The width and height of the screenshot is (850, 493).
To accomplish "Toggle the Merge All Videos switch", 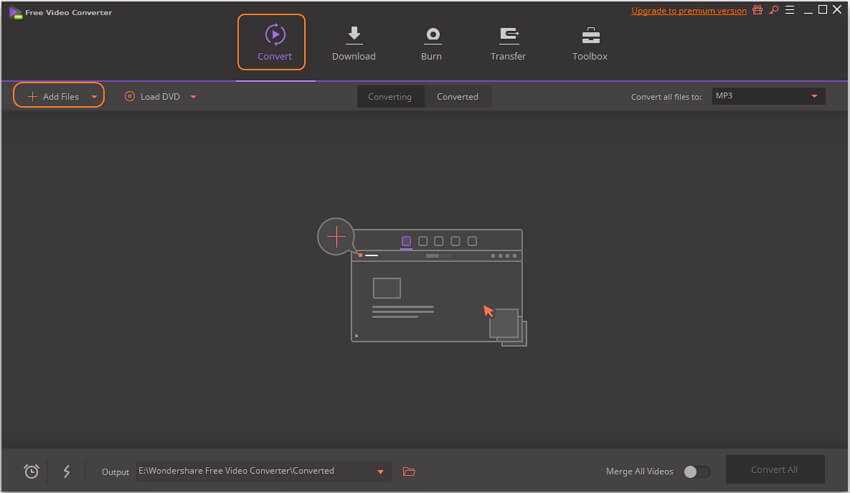I will tap(696, 471).
